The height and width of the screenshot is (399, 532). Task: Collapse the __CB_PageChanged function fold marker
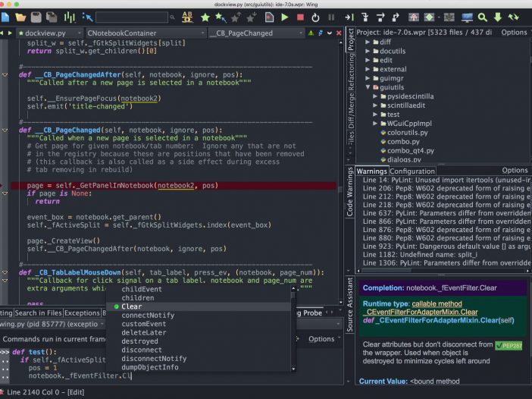tap(5, 130)
